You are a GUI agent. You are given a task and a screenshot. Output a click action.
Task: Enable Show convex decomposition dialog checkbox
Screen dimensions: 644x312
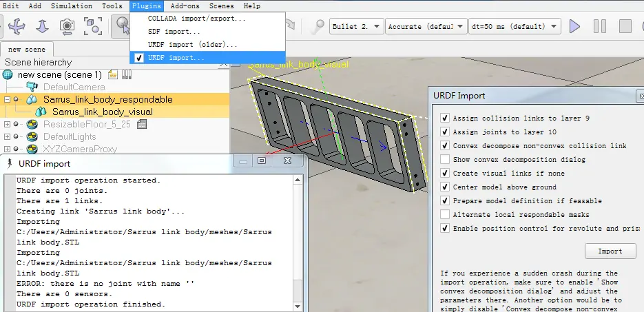click(445, 159)
